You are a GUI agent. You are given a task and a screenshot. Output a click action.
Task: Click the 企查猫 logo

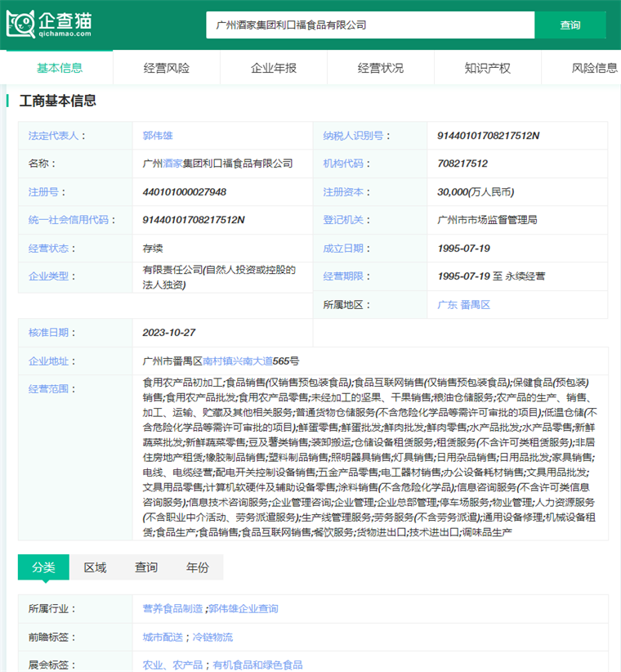point(49,24)
